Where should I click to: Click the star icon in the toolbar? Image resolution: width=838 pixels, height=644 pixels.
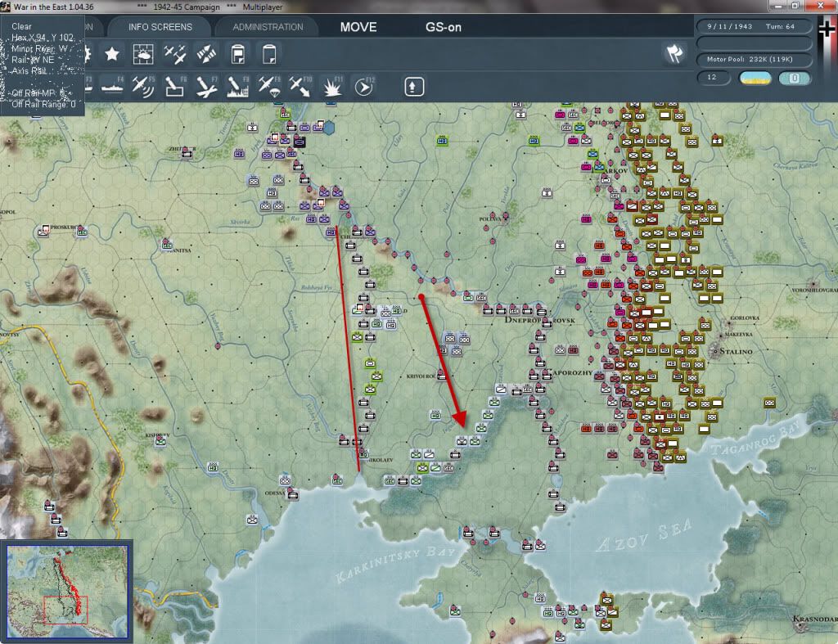pyautogui.click(x=111, y=54)
